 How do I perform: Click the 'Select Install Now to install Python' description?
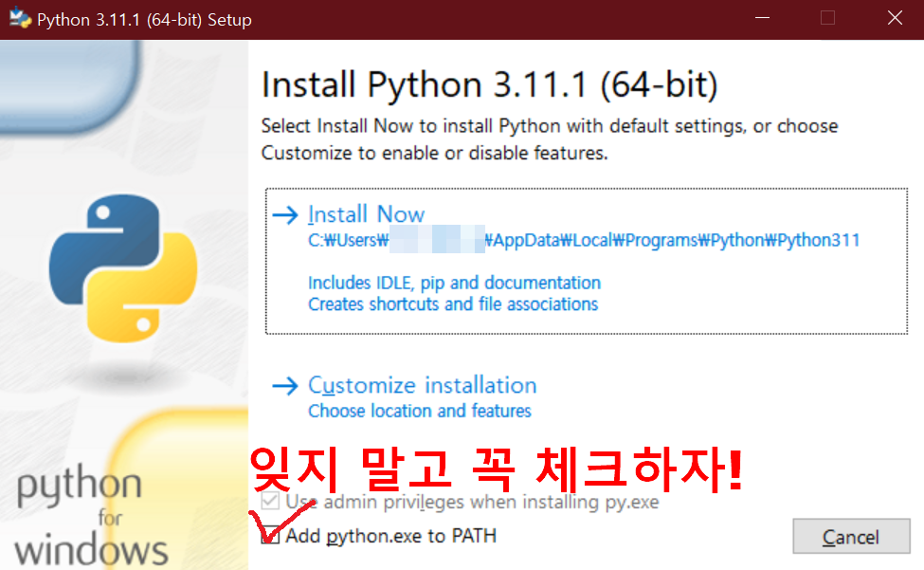[x=550, y=139]
